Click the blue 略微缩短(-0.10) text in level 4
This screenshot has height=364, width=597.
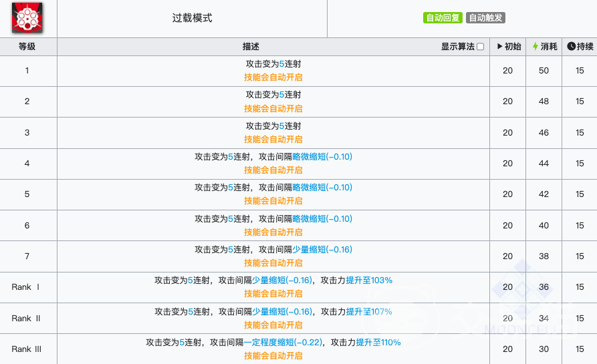point(322,157)
